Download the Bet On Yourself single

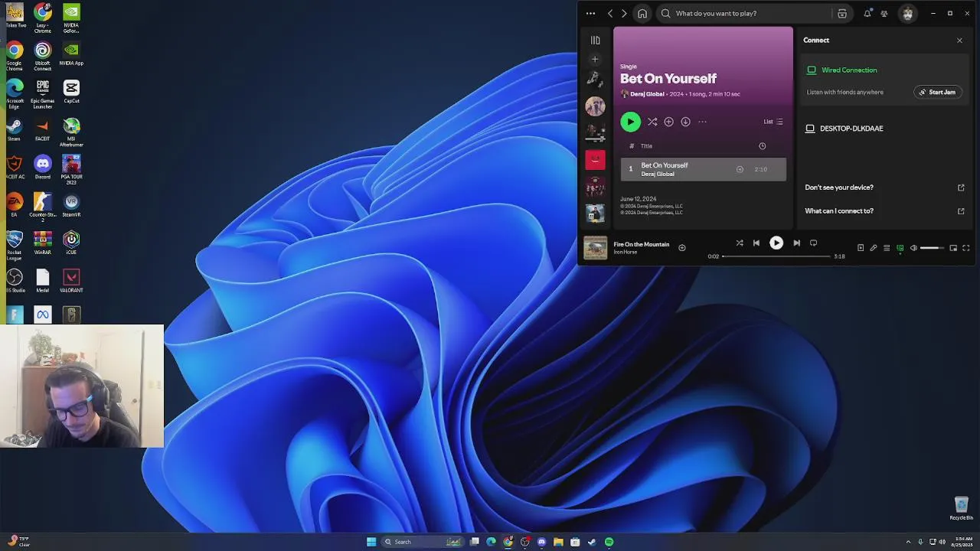pyautogui.click(x=685, y=122)
